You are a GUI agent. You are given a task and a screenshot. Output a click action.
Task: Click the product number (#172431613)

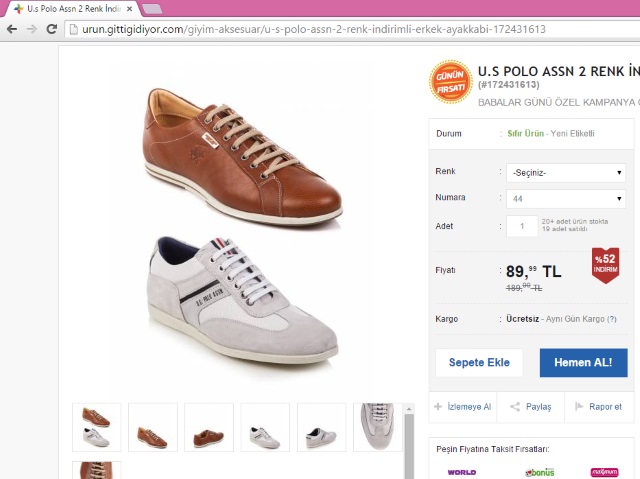click(x=509, y=84)
